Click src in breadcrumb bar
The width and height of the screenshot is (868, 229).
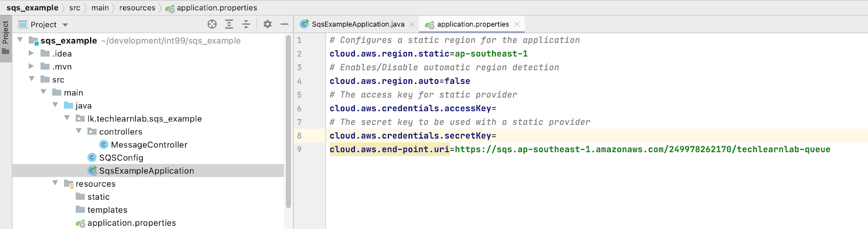(75, 8)
